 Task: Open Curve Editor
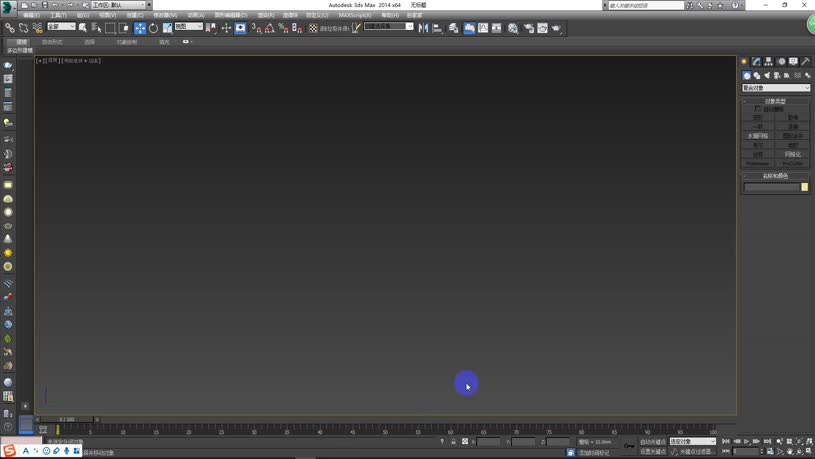[x=483, y=28]
